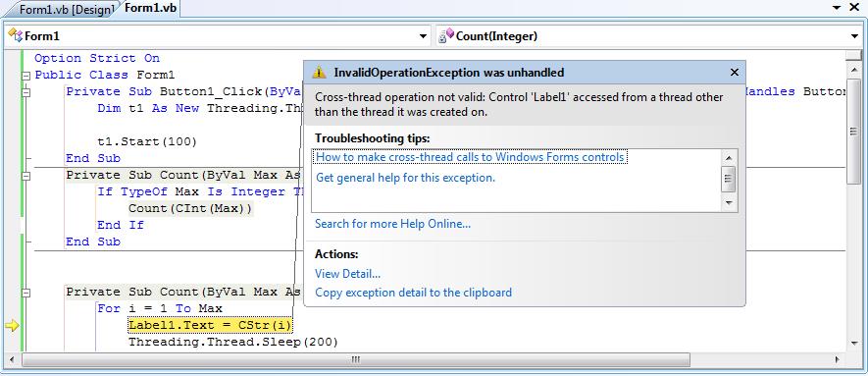
Task: Click the troubleshooting tips scrollbar thumb
Action: click(729, 179)
